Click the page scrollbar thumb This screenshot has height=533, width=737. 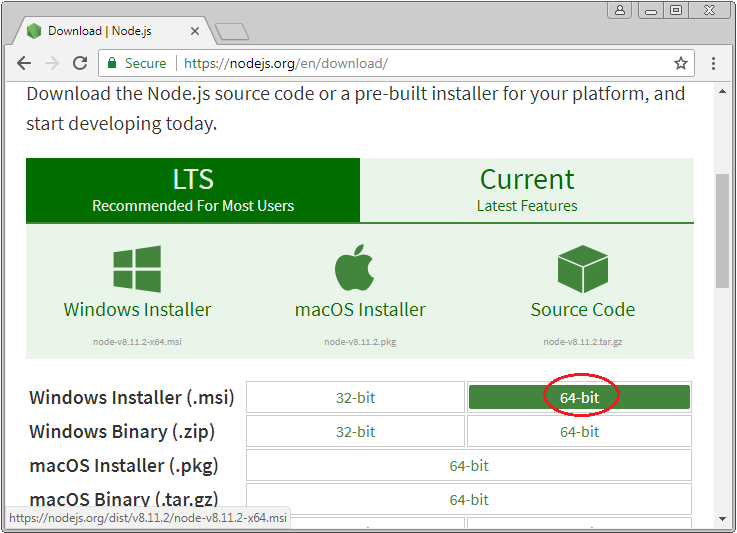(722, 231)
